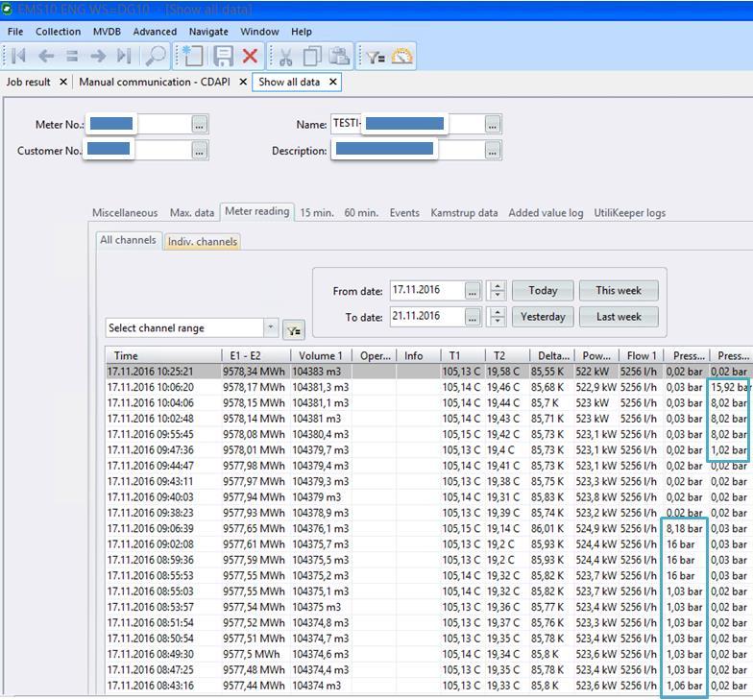Click the Yesterday button
Screen dimensions: 753x700
tap(543, 317)
